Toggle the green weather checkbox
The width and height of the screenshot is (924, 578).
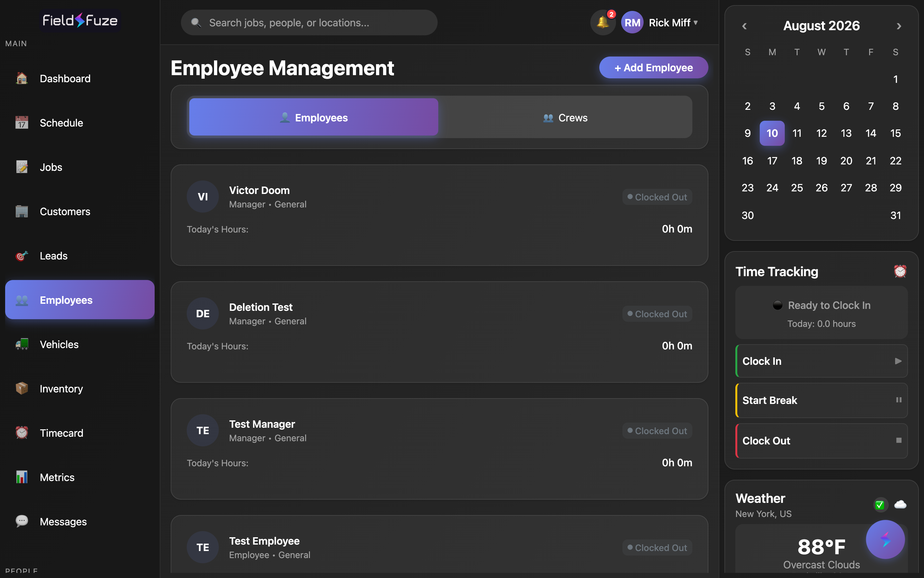pos(880,505)
